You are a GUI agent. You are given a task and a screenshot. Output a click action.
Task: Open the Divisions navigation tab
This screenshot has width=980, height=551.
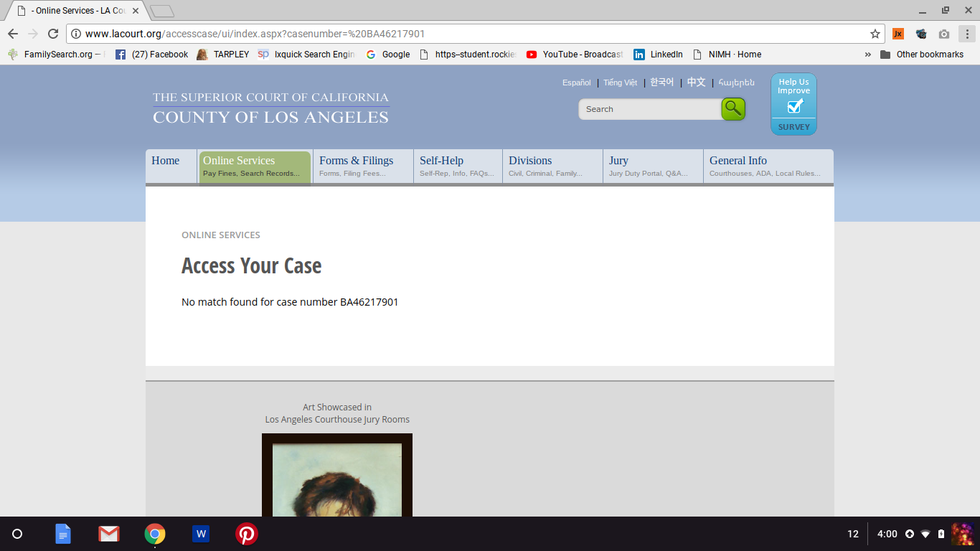coord(552,166)
